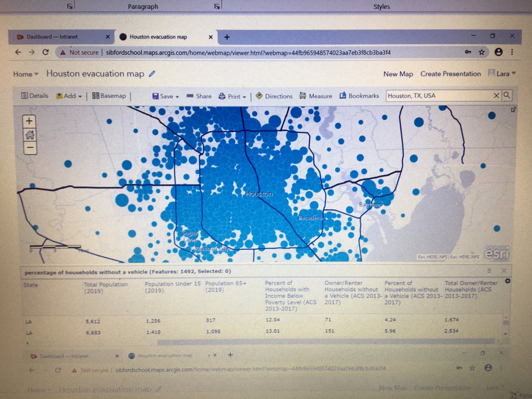Viewport: 532px width, 399px height.
Task: Bookmark page with star icon
Action: pyautogui.click(x=482, y=52)
